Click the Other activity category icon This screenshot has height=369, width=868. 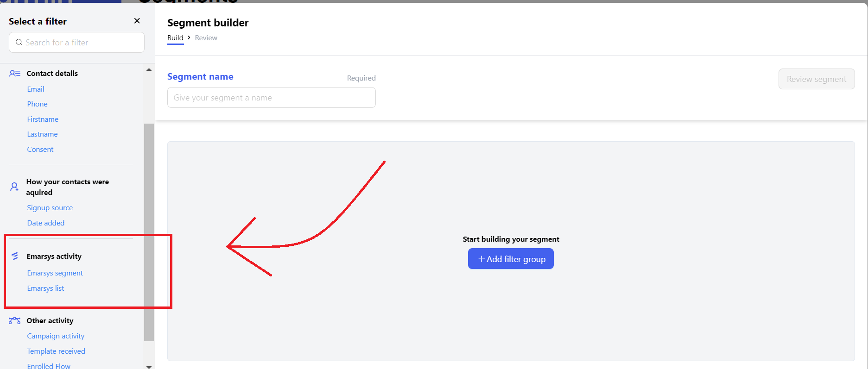[x=15, y=320]
